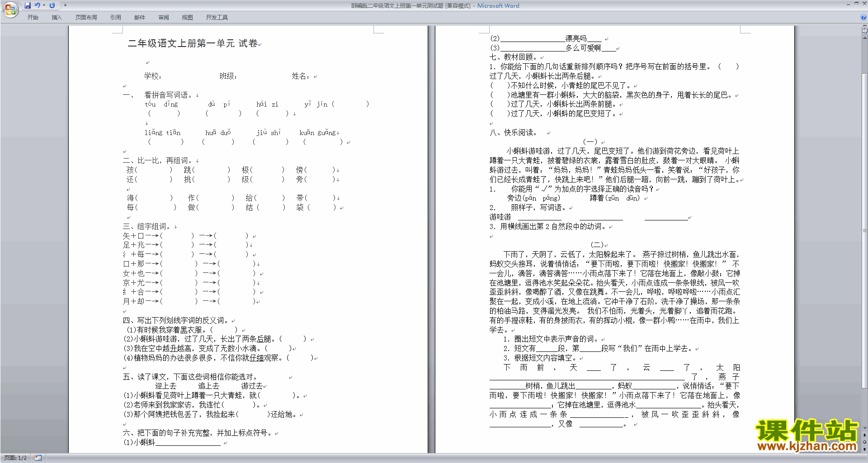Redo the last action
Screen dimensions: 868x463
pos(52,5)
